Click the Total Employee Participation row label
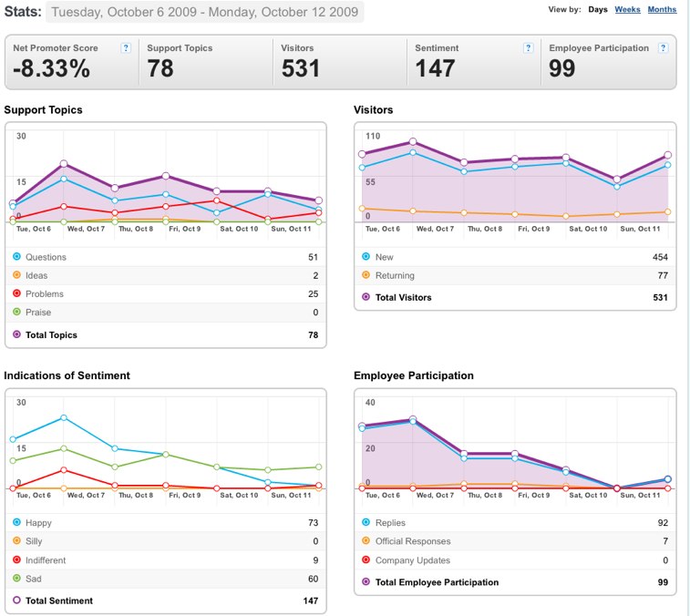Image resolution: width=690 pixels, height=616 pixels. coord(437,582)
